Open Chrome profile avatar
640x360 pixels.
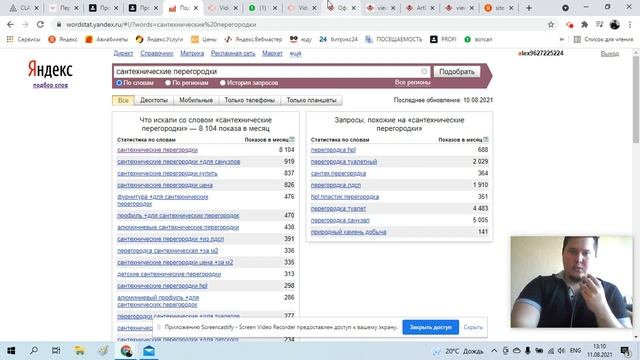click(x=614, y=24)
